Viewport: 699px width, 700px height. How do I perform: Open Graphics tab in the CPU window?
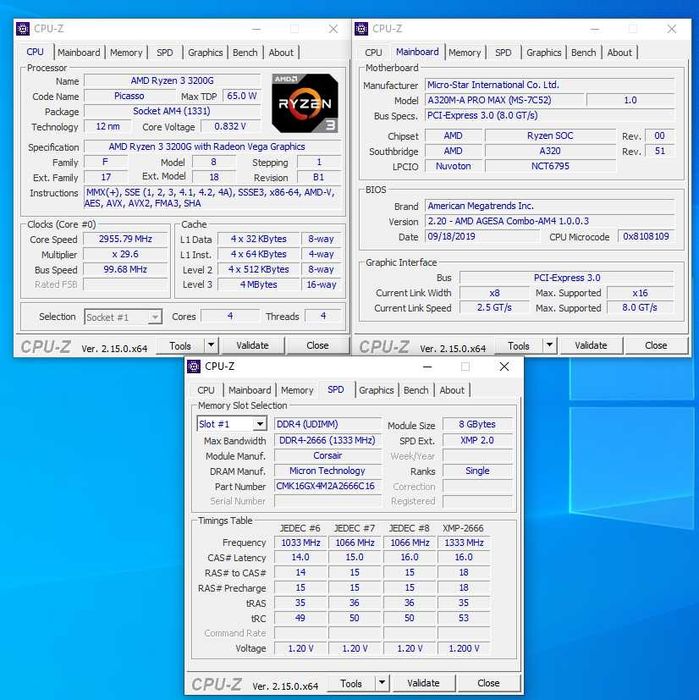click(205, 53)
